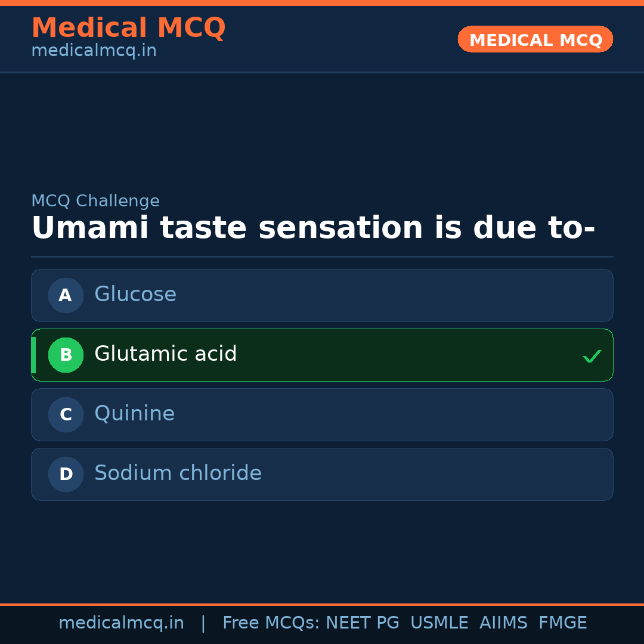The width and height of the screenshot is (644, 644).
Task: Click FMGE in the footer
Action: (x=562, y=623)
